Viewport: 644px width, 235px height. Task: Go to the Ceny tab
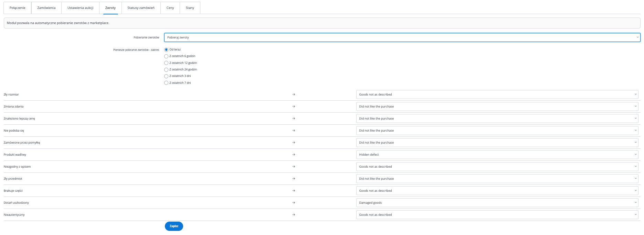tap(170, 8)
